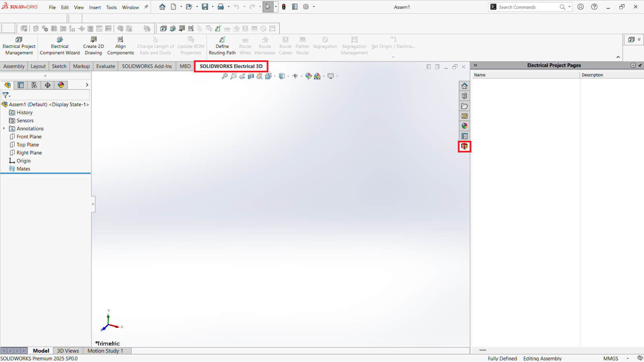Screen dimensions: 644x362
Task: Collapse the CommandManager ribbon arrow
Action: [618, 57]
